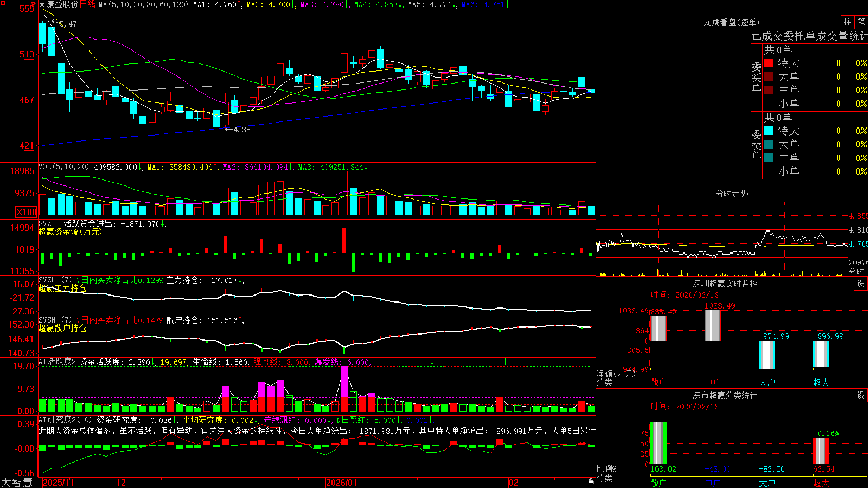Viewport: 868px width, 488px height.
Task: Click the 02 month timeline marker
Action: click(514, 483)
